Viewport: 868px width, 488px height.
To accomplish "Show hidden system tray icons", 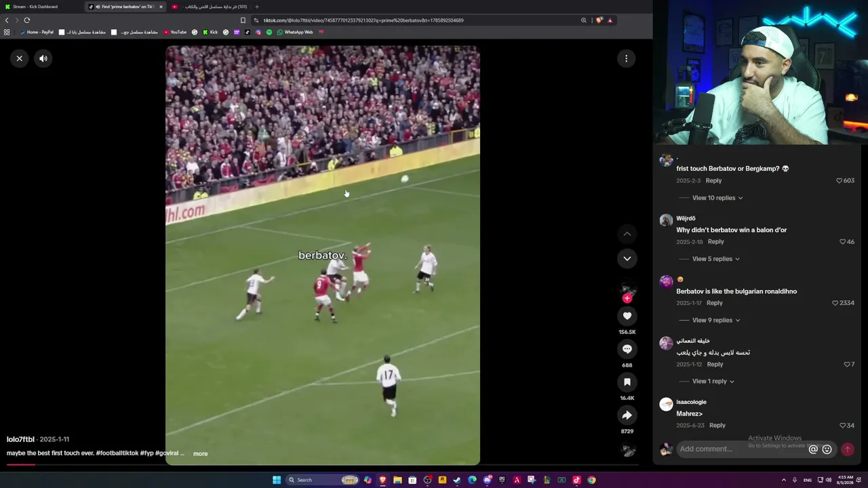I will 784,480.
